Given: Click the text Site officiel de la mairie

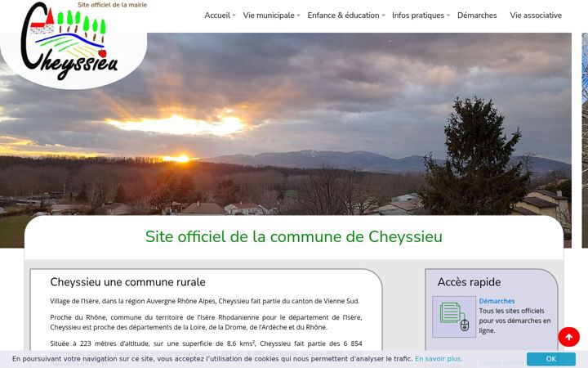Looking at the screenshot, I should click(112, 5).
